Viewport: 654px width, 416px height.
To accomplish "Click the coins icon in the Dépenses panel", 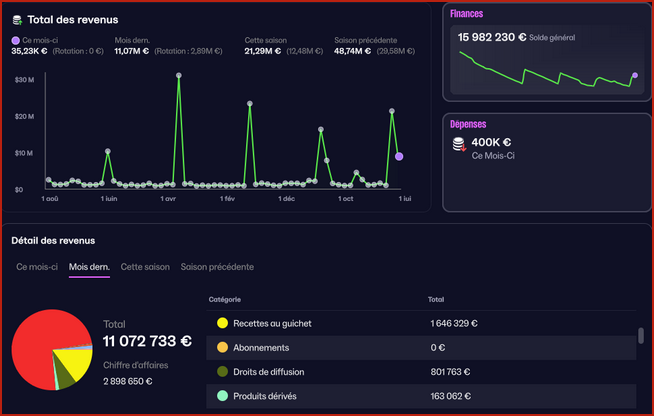I will click(459, 145).
